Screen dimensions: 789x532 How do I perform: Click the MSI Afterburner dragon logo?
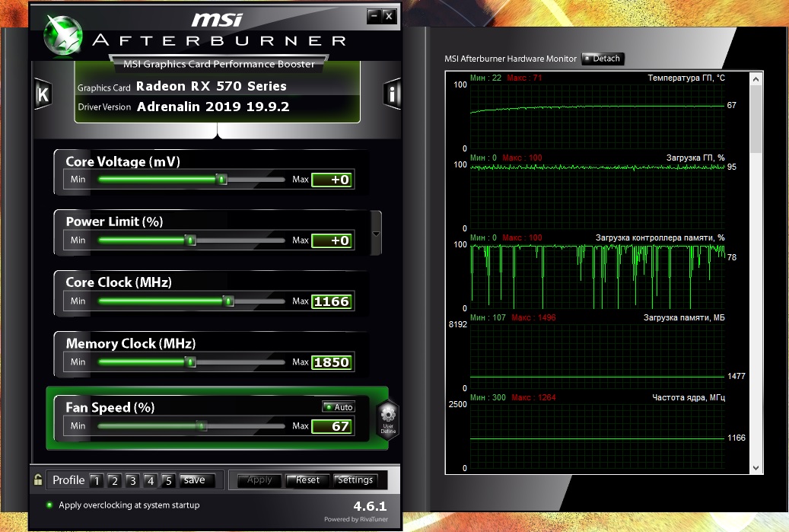tap(63, 36)
